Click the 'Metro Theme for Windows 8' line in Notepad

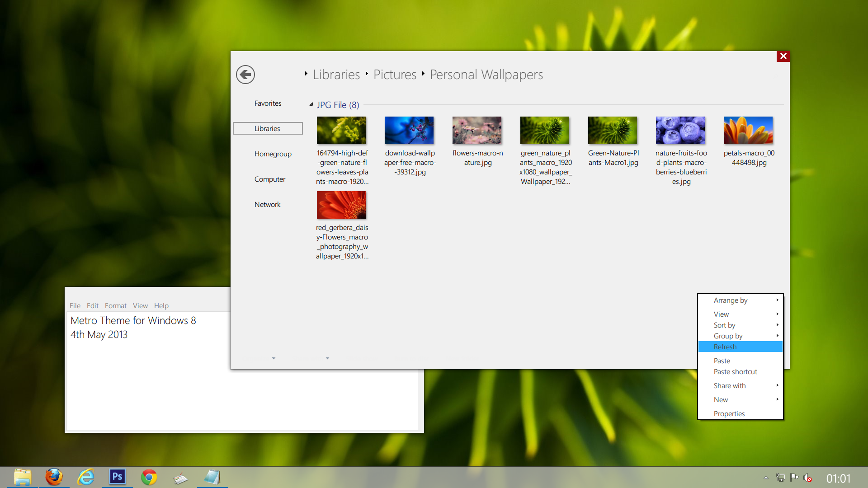133,320
